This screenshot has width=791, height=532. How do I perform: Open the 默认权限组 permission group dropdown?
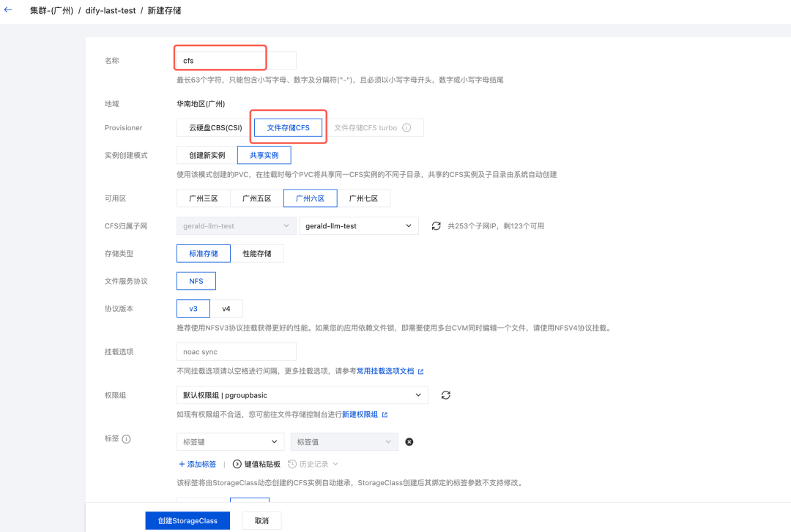click(x=302, y=394)
